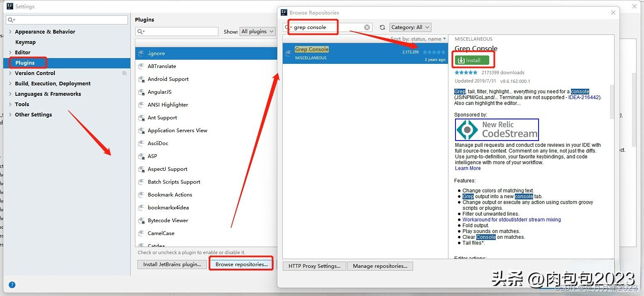Expand Languages & Frameworks node
Viewport: 644px width, 296px height.
10,94
